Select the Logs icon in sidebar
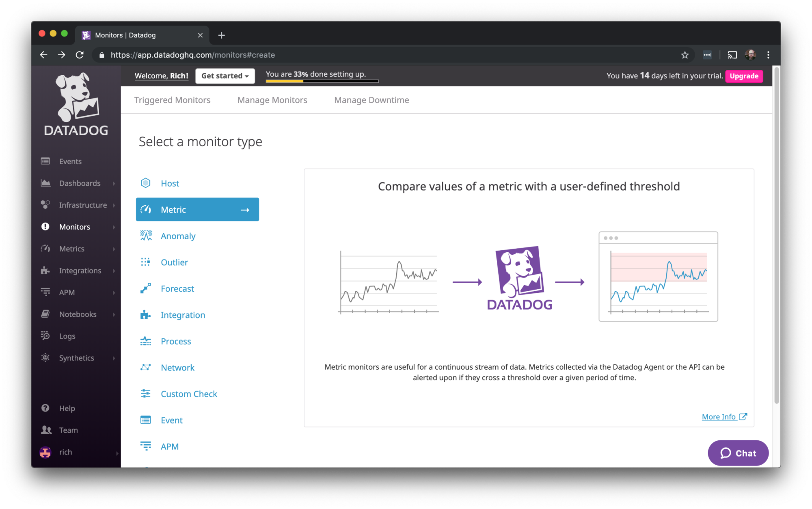The height and width of the screenshot is (509, 812). (x=45, y=336)
